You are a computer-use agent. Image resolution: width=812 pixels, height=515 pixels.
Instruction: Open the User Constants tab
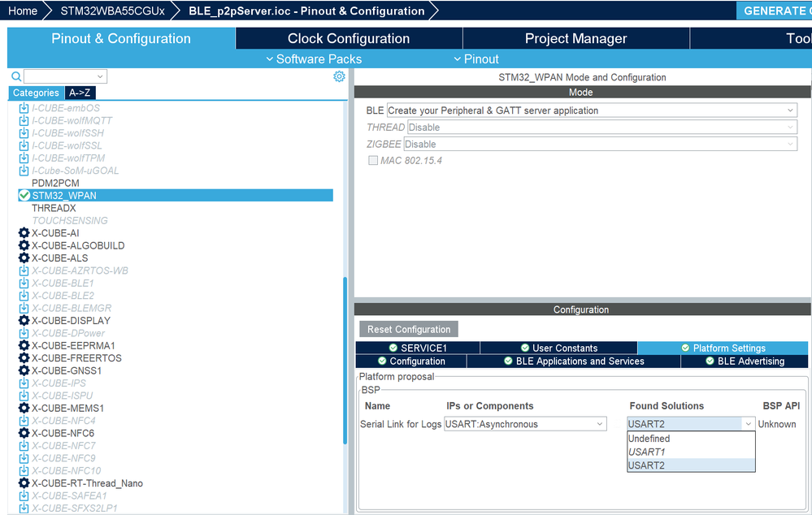pos(558,348)
